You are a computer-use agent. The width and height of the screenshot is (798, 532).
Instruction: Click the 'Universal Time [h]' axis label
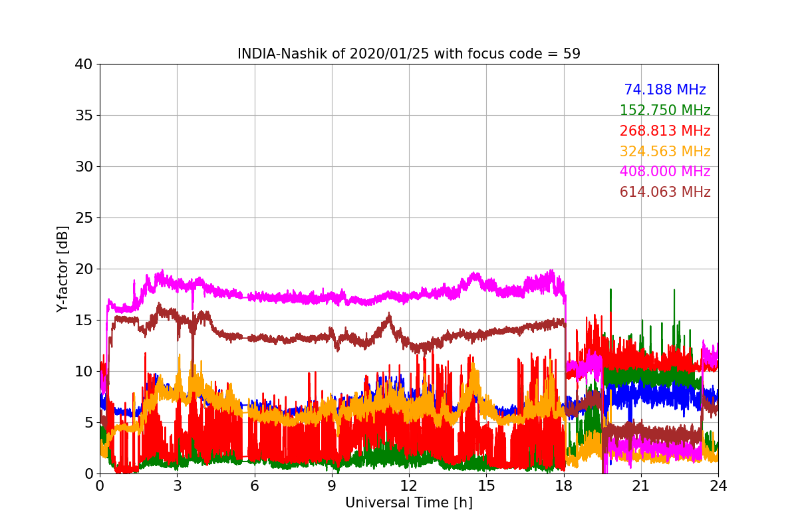[x=409, y=503]
